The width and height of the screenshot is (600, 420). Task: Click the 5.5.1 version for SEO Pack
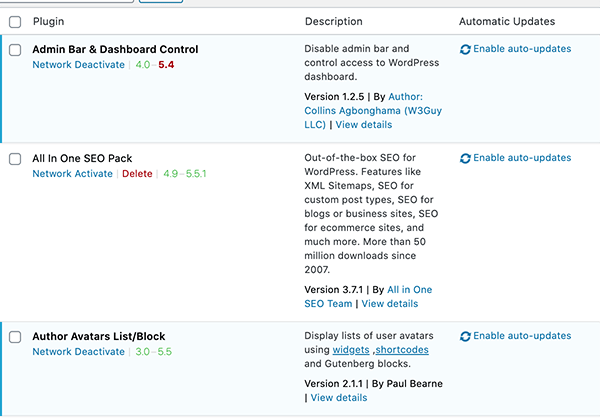click(x=196, y=174)
